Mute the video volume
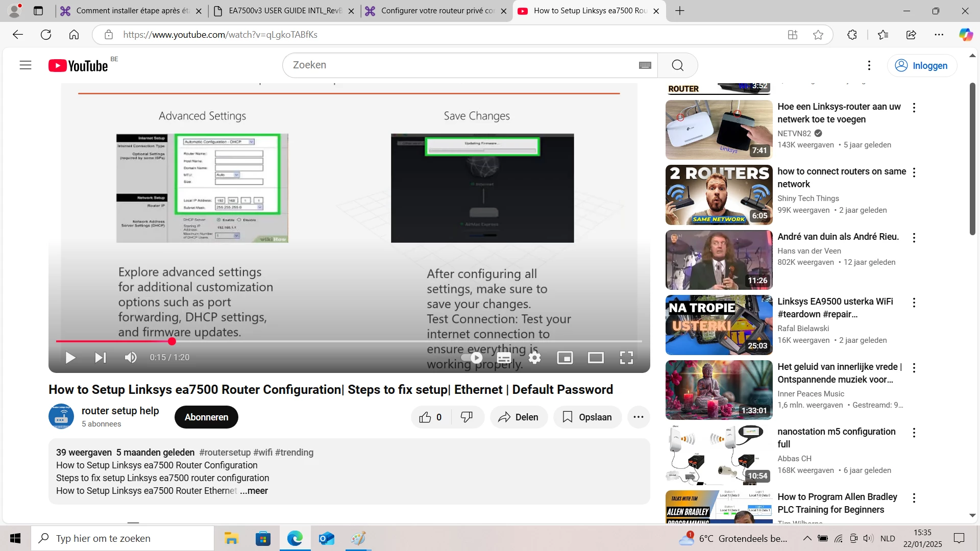Viewport: 980px width, 551px height. tap(131, 358)
